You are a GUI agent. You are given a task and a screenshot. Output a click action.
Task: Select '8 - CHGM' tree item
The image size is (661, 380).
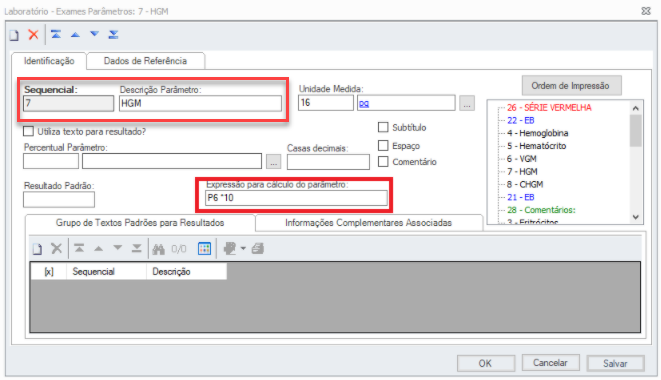coord(524,184)
